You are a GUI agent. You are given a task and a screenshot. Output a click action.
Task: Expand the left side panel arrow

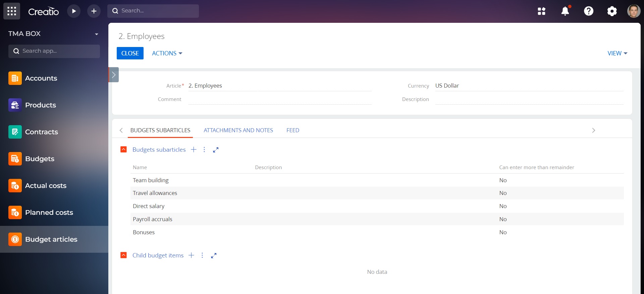coord(114,75)
